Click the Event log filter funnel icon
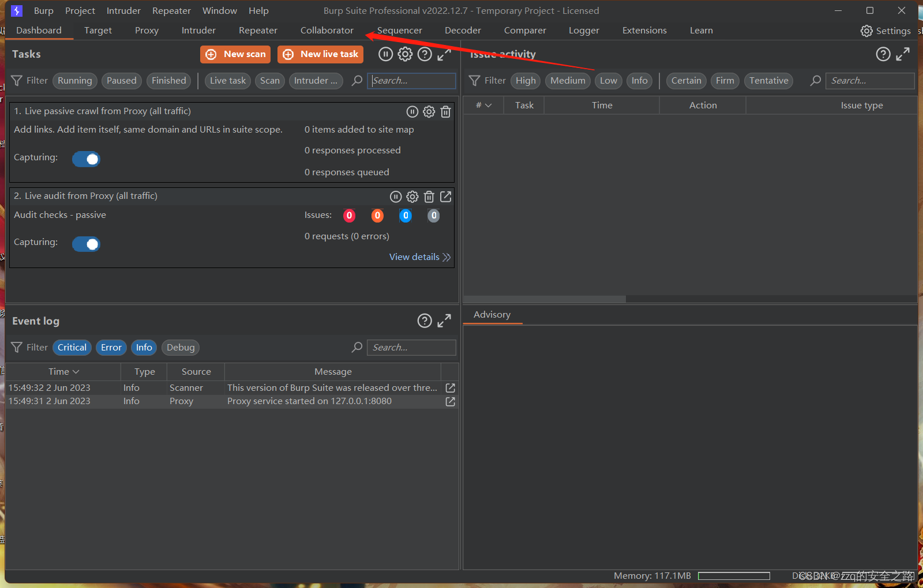The height and width of the screenshot is (588, 923). 17,348
